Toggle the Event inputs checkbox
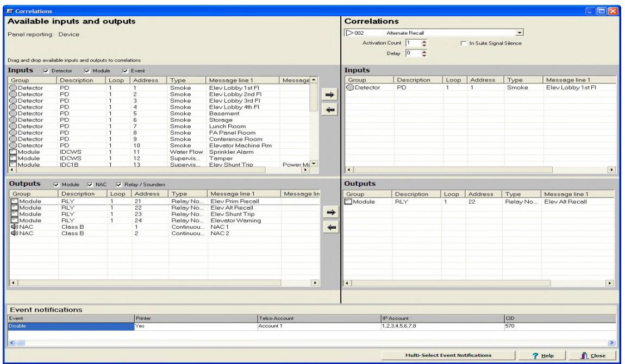The width and height of the screenshot is (625, 364). coord(125,71)
